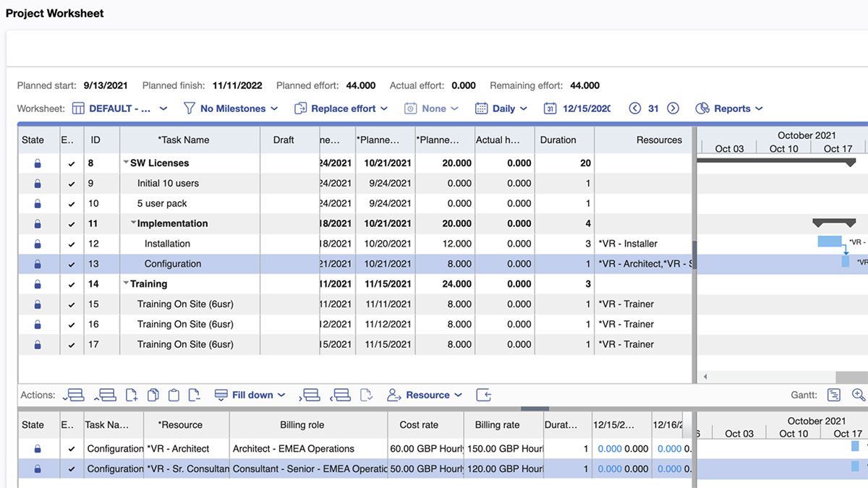This screenshot has width=868, height=488.
Task: Click the 12/15/2020 date field
Action: tap(586, 108)
